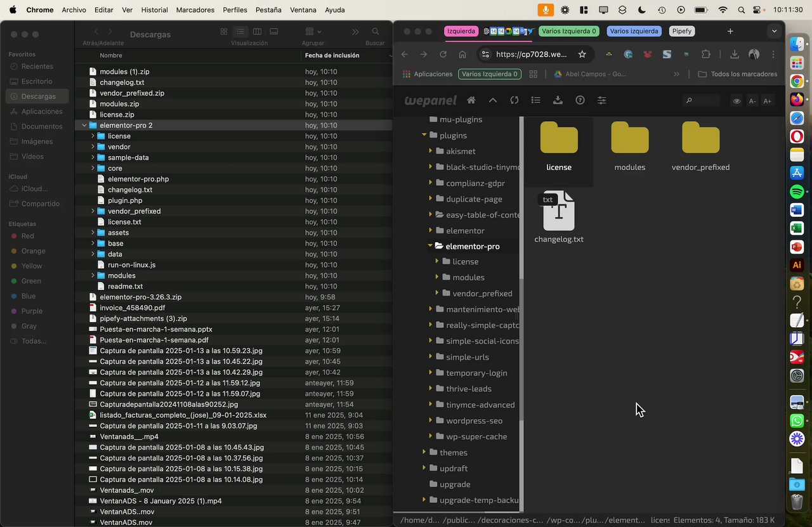
Task: Toggle Finder list view mode
Action: point(240,32)
